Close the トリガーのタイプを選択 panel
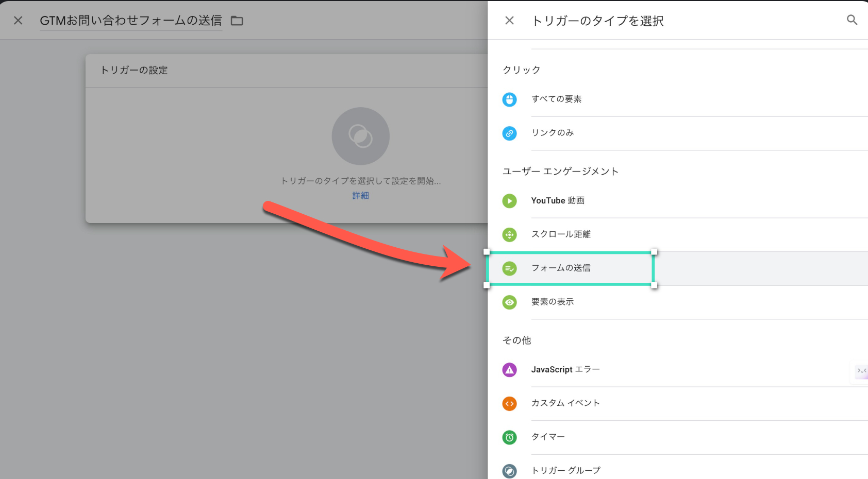 509,21
